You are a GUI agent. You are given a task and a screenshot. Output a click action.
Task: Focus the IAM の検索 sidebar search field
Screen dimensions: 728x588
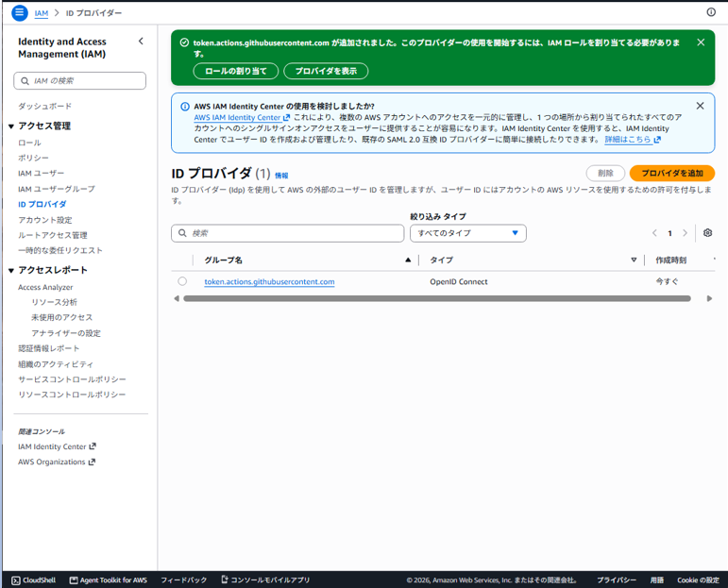pos(80,81)
